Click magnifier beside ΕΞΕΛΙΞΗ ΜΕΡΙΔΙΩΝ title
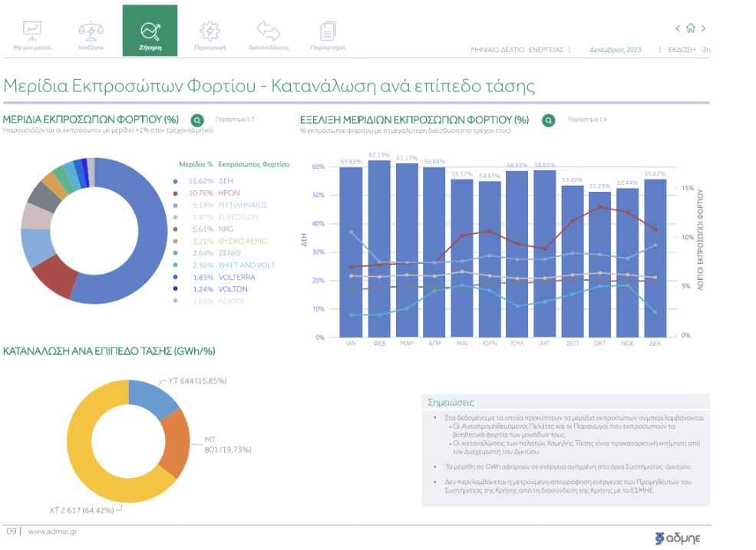The width and height of the screenshot is (756, 550). tap(548, 120)
